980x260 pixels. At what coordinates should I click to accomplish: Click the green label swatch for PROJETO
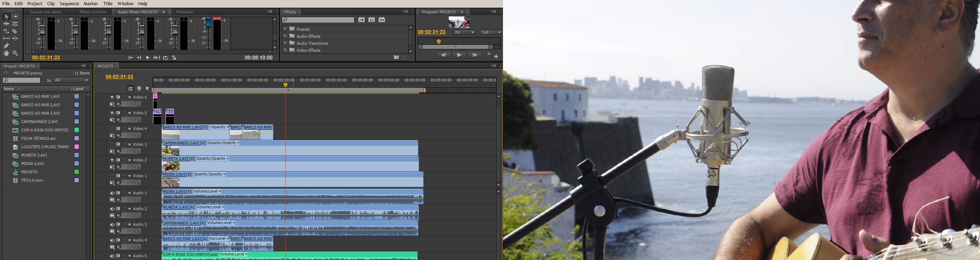pyautogui.click(x=76, y=172)
